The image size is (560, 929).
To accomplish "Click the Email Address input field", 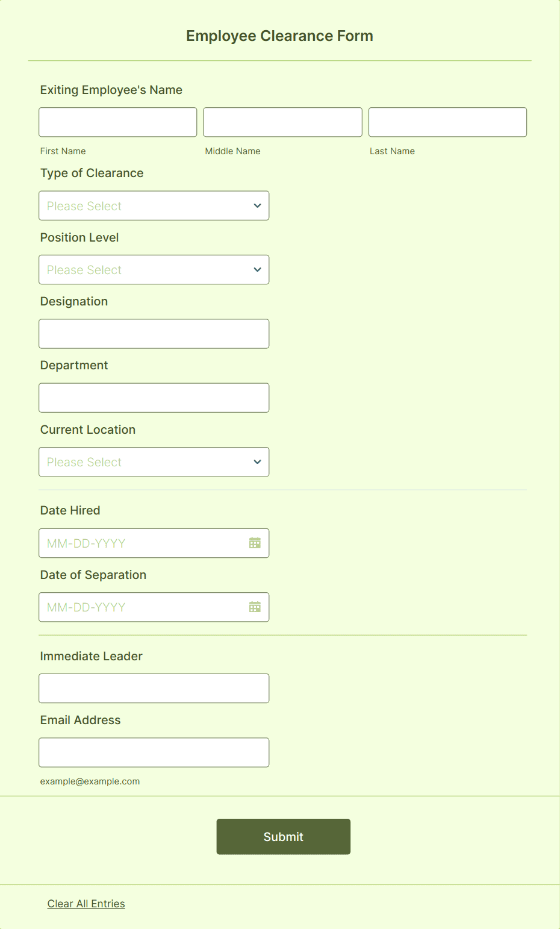I will coord(154,752).
